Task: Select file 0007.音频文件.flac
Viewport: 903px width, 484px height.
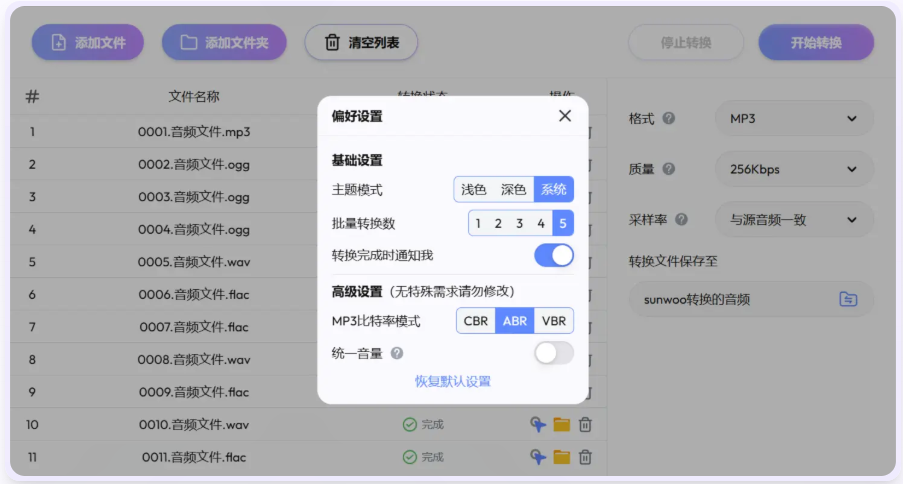Action: (194, 327)
